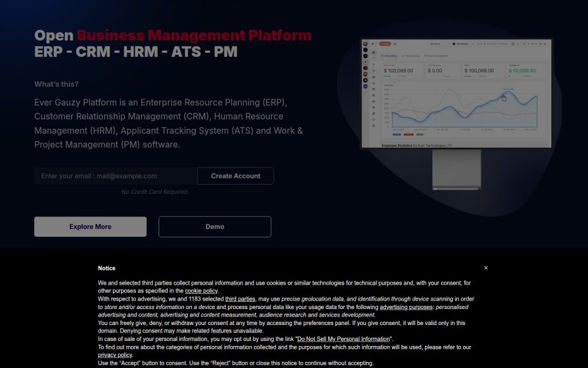588x368 pixels.
Task: Click the blue legend pill under the chart
Action: (x=397, y=134)
